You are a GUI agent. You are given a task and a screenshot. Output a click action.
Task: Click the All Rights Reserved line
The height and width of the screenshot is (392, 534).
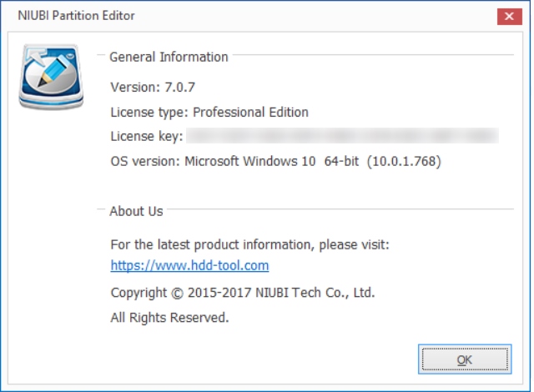[x=169, y=318]
